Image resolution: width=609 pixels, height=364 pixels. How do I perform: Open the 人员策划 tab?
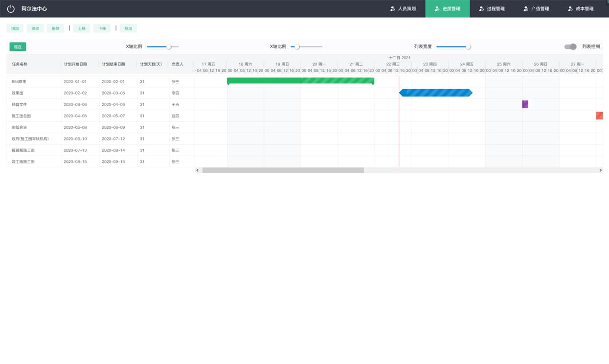[x=403, y=9]
